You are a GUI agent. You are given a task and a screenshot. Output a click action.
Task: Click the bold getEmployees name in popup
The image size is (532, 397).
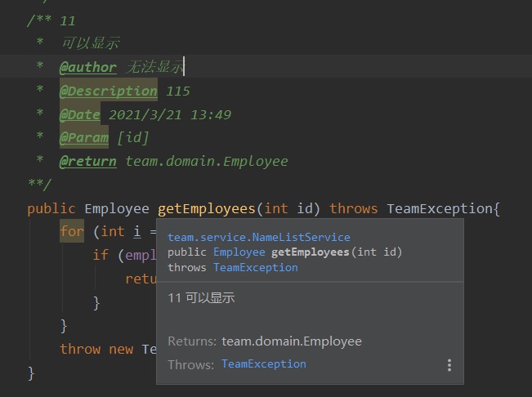point(310,252)
